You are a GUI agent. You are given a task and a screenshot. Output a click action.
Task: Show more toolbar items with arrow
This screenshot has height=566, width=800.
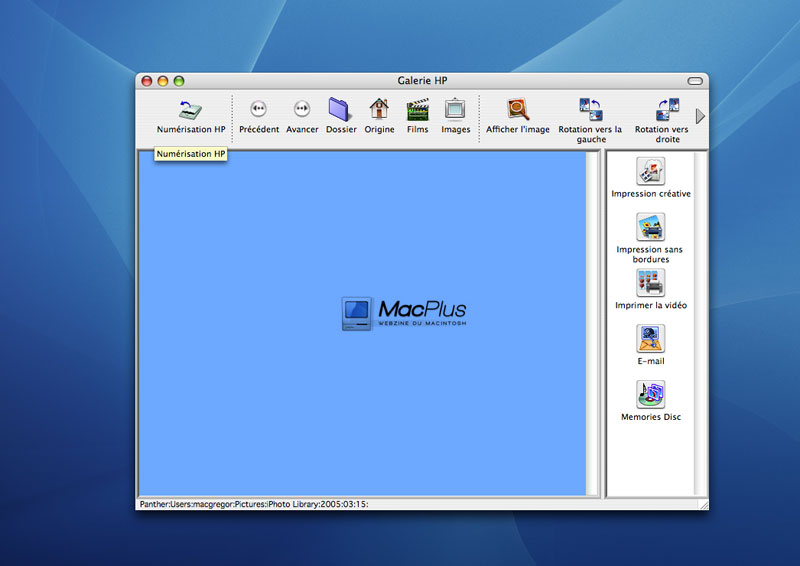point(701,116)
